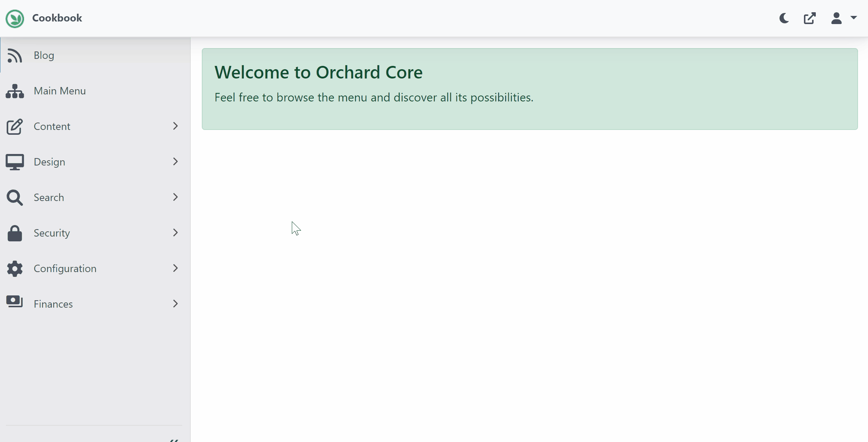The width and height of the screenshot is (868, 442).
Task: Click the Blog RSS feed icon
Action: [x=14, y=55]
